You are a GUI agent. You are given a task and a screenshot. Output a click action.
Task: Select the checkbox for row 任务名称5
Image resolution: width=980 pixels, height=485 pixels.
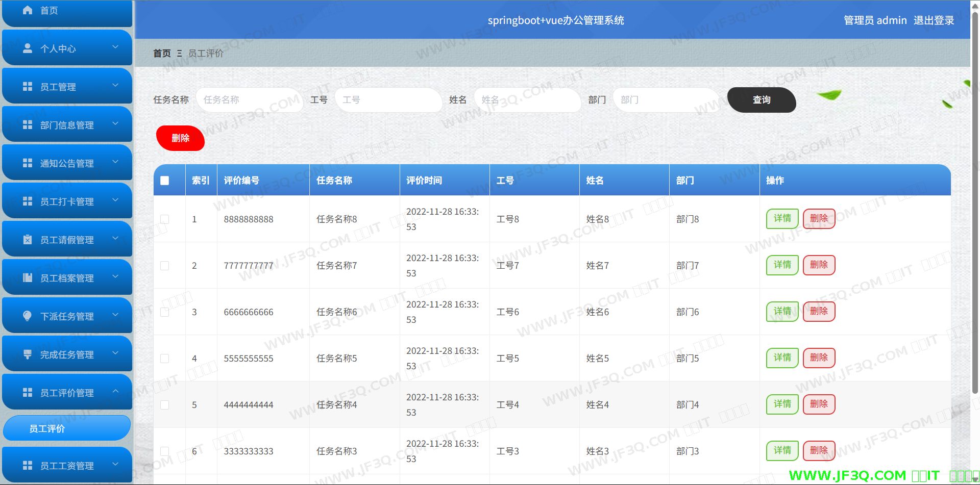(x=164, y=359)
